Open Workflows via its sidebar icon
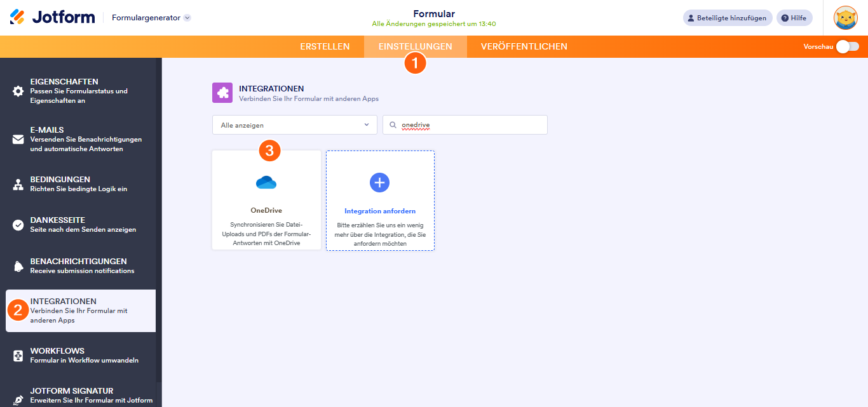Viewport: 868px width, 407px height. click(x=18, y=356)
